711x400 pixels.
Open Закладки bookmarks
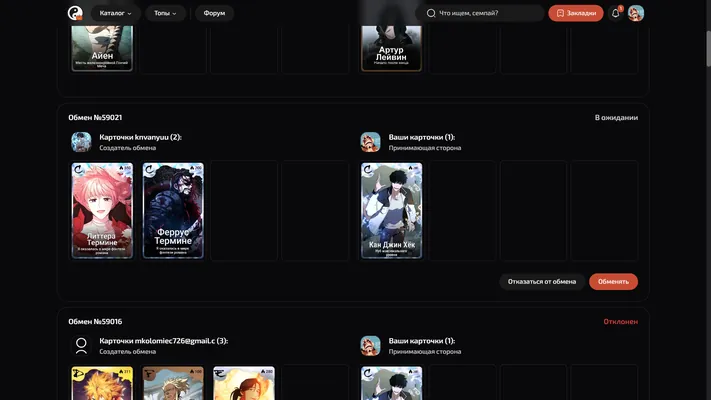click(x=576, y=13)
